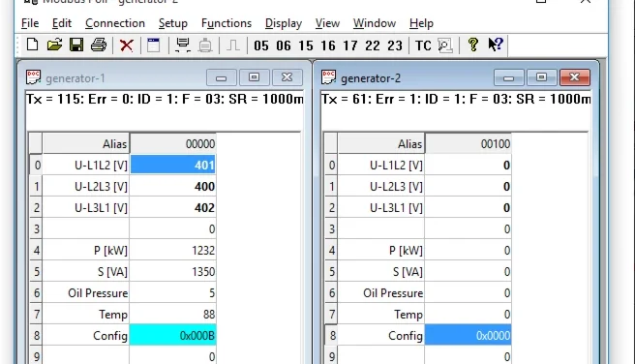Close the generator-1 window
Image resolution: width=635 pixels, height=364 pixels.
(287, 77)
